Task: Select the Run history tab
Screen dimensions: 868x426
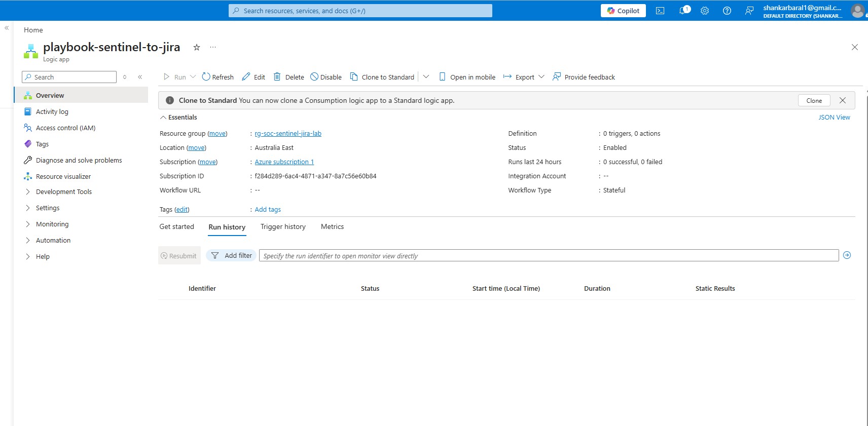Action: coord(227,227)
